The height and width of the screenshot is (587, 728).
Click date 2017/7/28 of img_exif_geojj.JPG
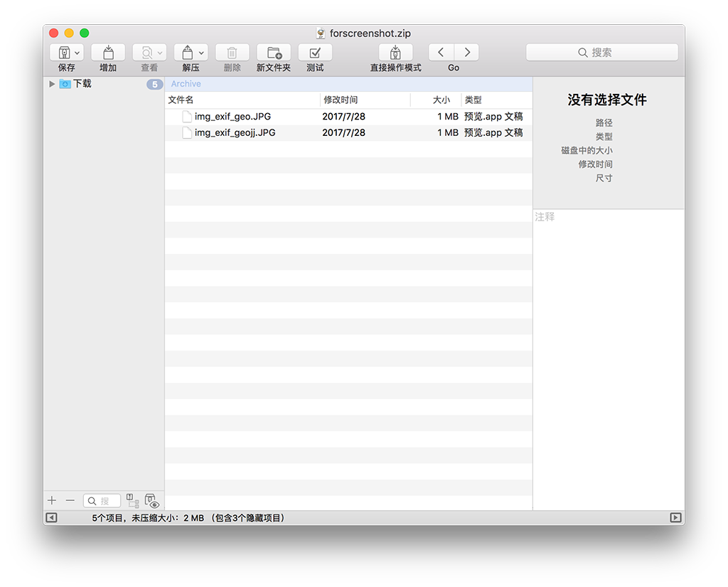click(x=343, y=133)
